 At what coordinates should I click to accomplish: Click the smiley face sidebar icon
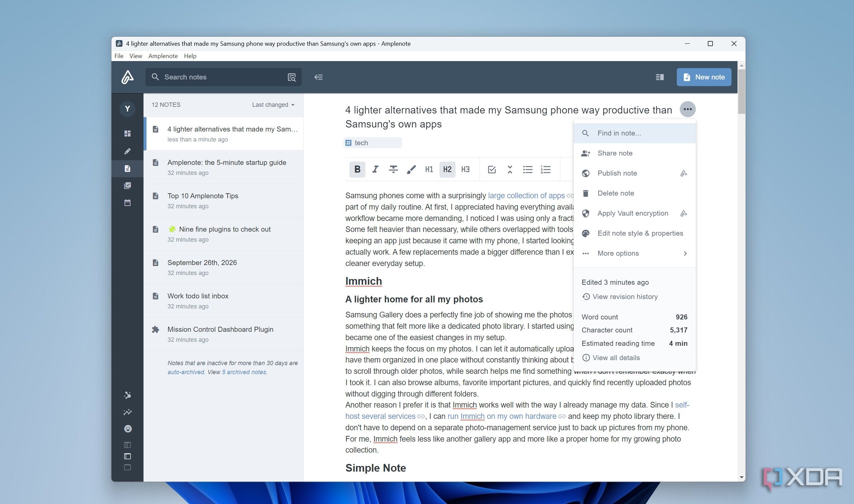(x=128, y=429)
